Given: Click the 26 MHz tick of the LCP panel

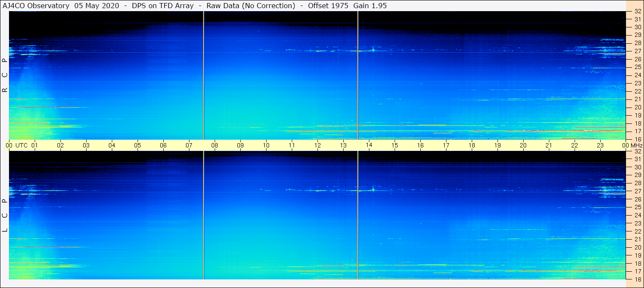Looking at the screenshot, I should [638, 199].
